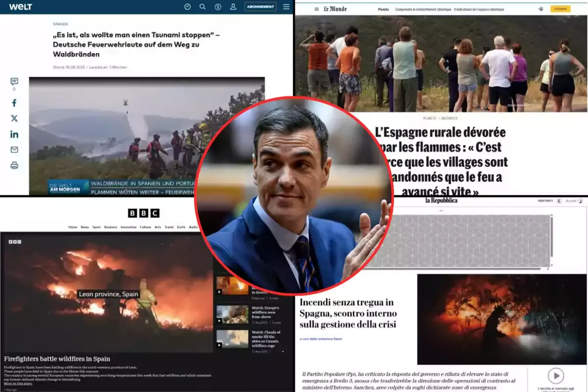Open the Watch Europe's wildfires video thumbnail
588x392 pixels.
[x=232, y=315]
